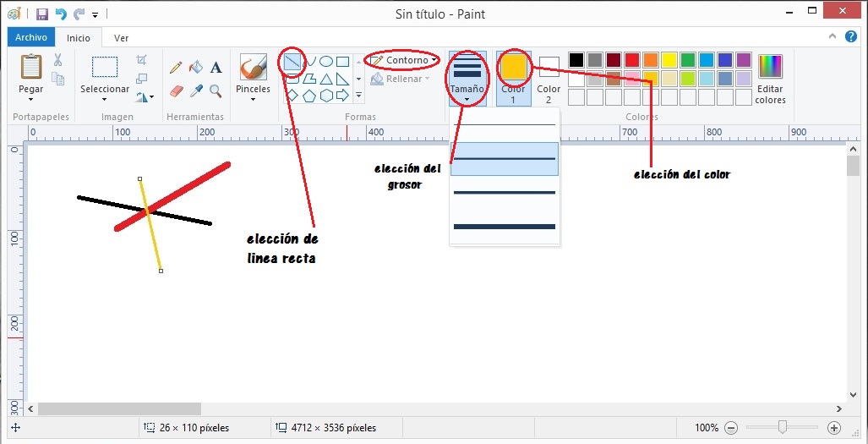This screenshot has height=444, width=868.
Task: Activate the Seleccionar rectangle tool
Action: (105, 67)
